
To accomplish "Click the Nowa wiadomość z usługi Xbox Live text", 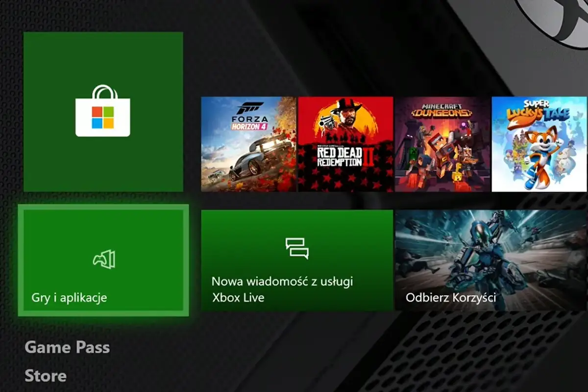I will point(282,289).
